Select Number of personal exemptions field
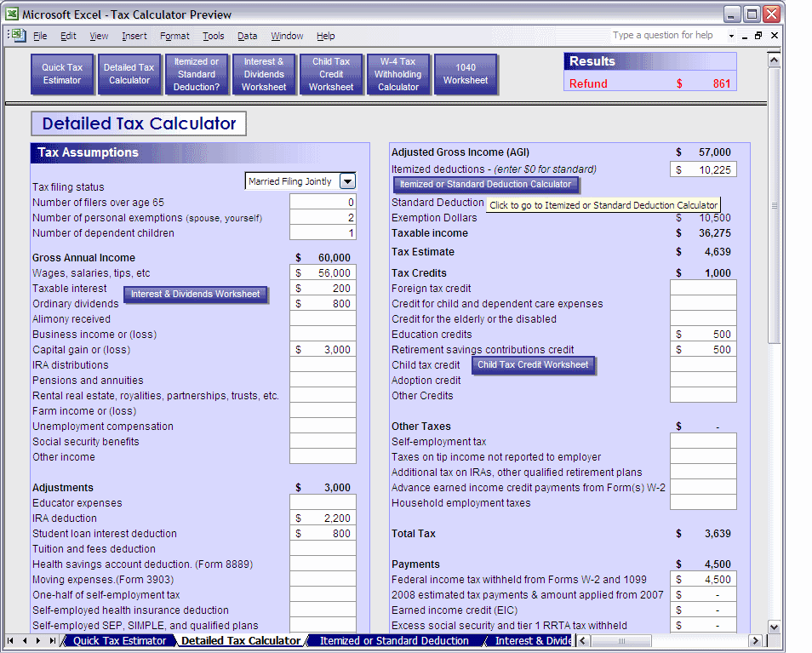Viewport: 812px width, 653px height. pos(323,217)
